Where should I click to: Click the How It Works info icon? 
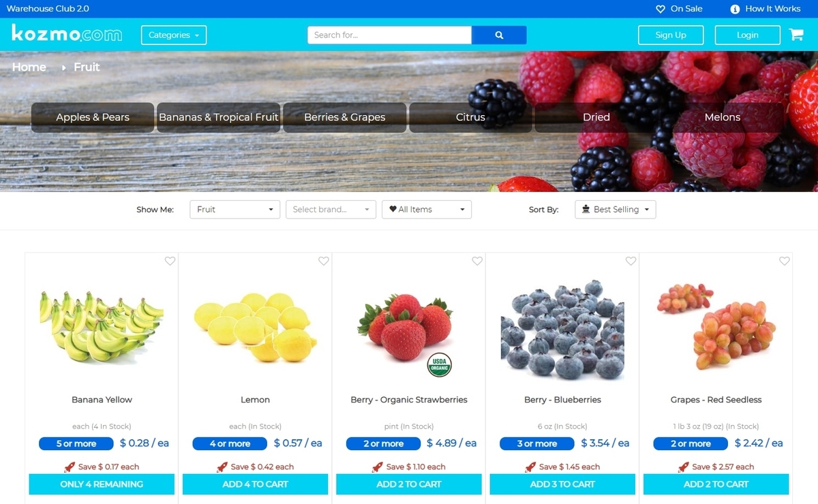click(735, 9)
